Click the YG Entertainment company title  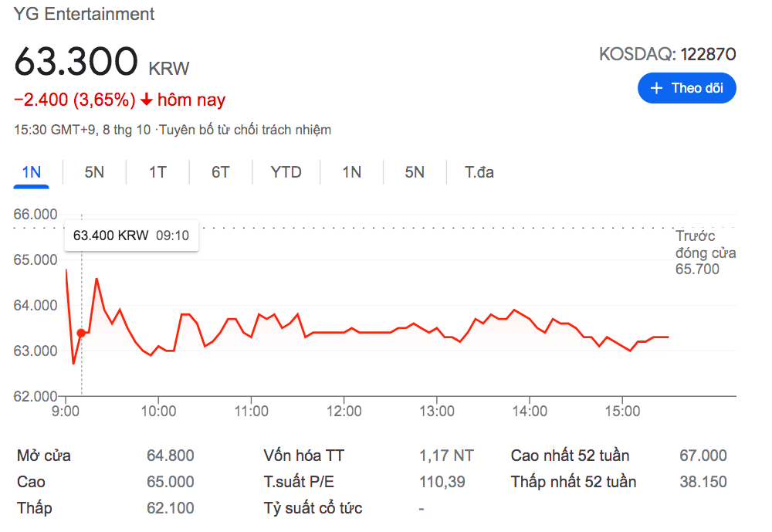pos(84,14)
